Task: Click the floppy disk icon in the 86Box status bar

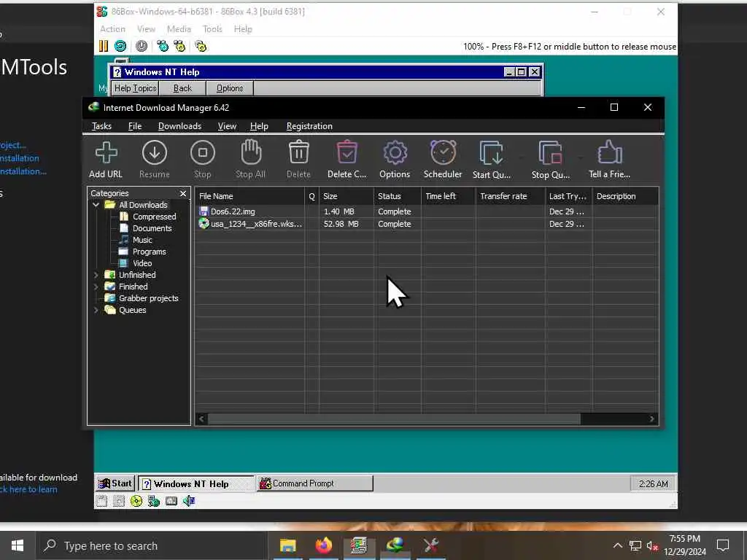Action: pos(101,501)
